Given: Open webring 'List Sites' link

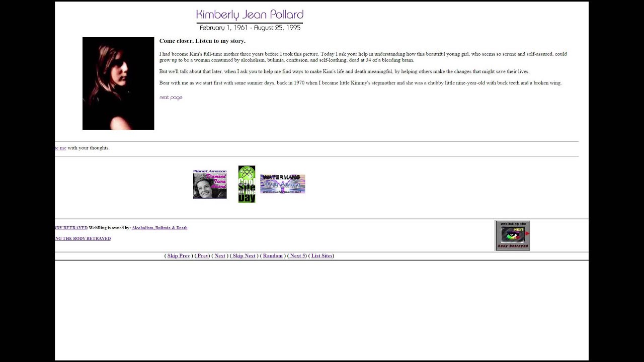Looking at the screenshot, I should (x=321, y=256).
